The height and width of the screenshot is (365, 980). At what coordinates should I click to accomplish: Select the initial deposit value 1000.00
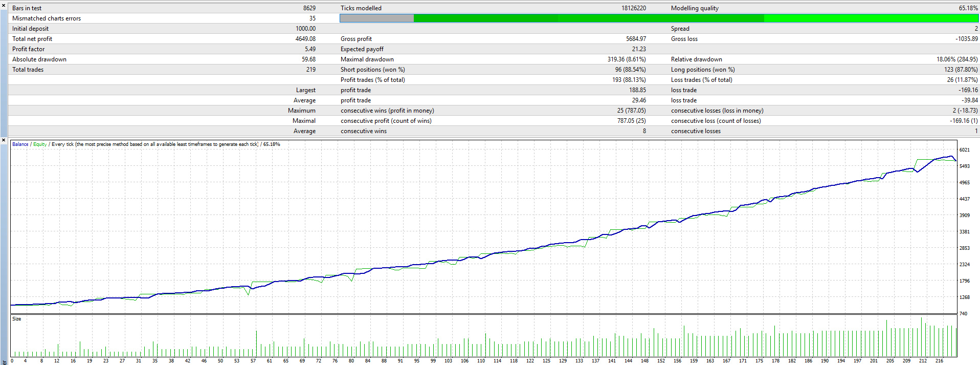pos(306,29)
